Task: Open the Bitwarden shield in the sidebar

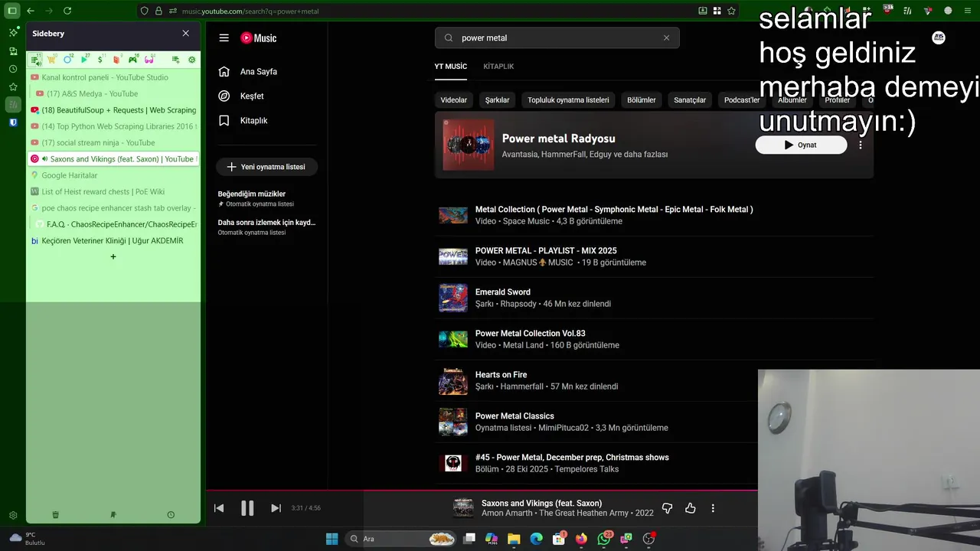Action: [13, 122]
